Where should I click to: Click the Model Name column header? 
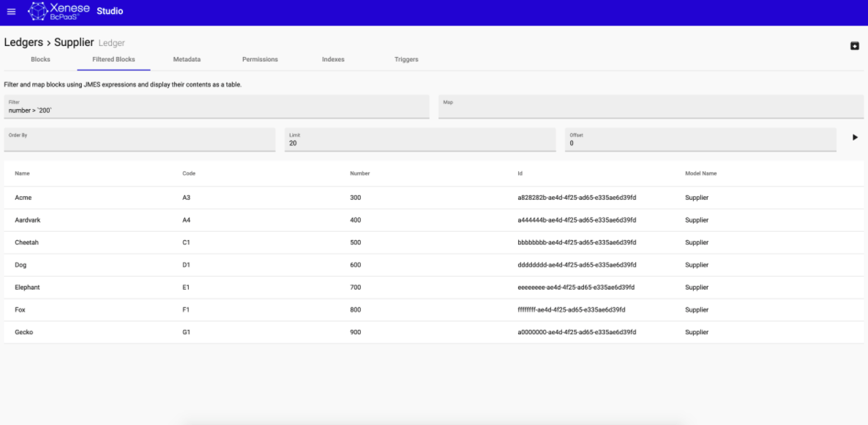pyautogui.click(x=701, y=173)
